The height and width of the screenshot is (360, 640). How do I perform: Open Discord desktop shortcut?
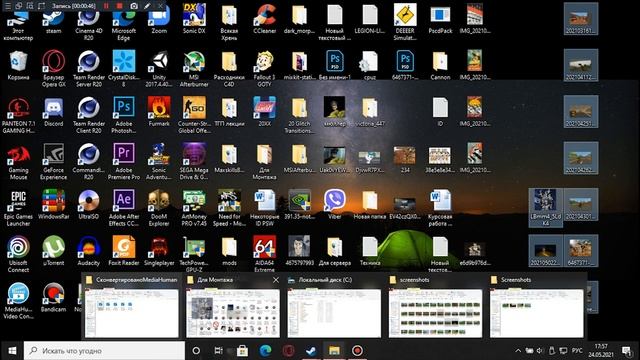(53, 112)
